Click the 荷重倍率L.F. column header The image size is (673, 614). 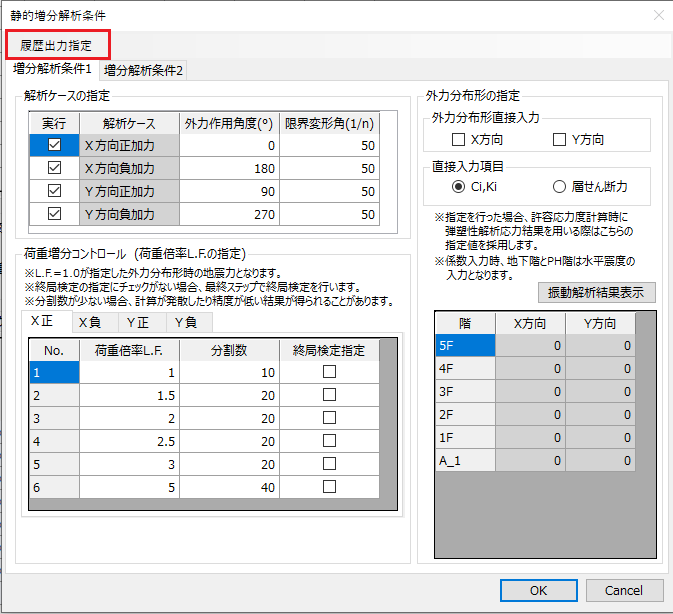[129, 350]
